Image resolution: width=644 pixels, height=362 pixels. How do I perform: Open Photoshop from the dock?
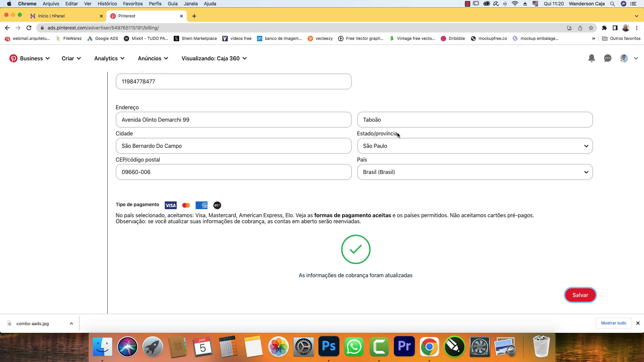click(x=329, y=347)
